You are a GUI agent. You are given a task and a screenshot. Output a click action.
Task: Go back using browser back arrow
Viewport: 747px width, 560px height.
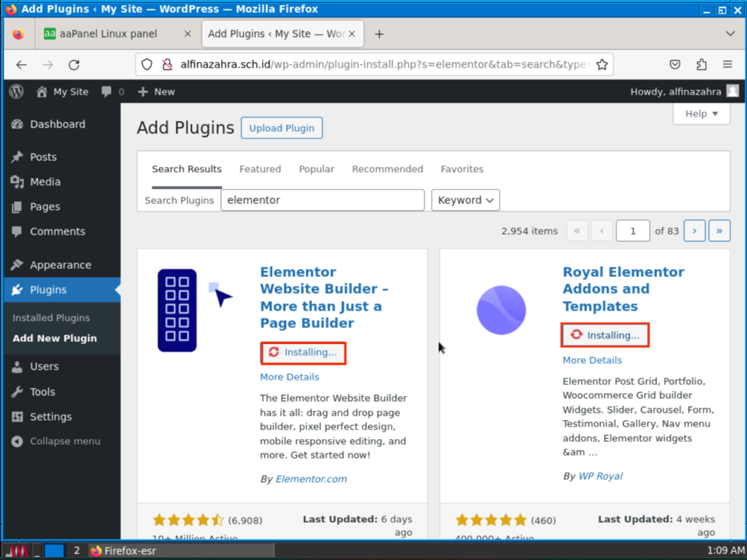(x=21, y=65)
